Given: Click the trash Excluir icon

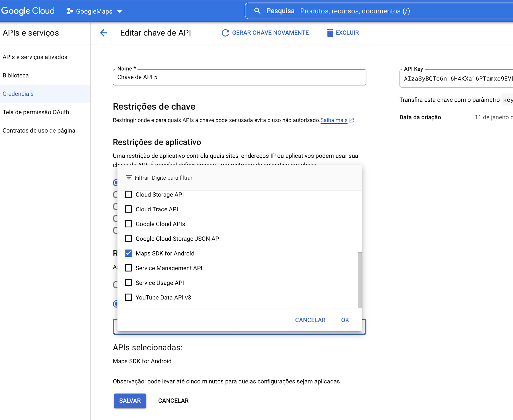Looking at the screenshot, I should [x=330, y=33].
